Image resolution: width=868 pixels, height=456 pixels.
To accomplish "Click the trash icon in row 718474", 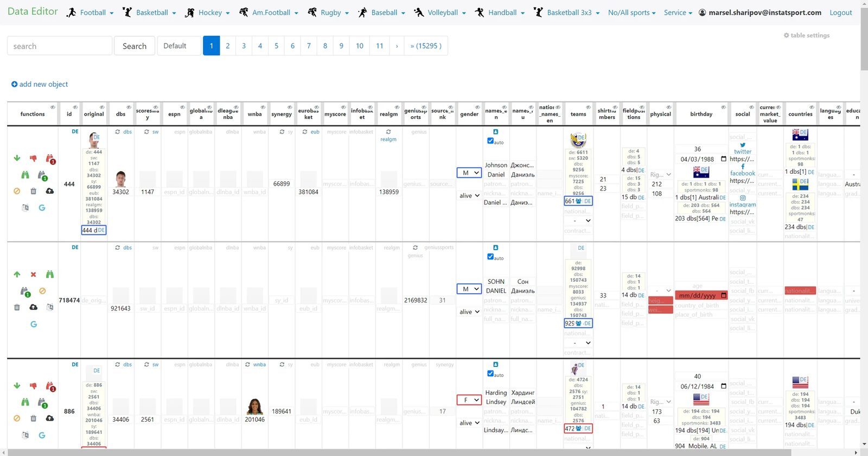I will [x=17, y=307].
